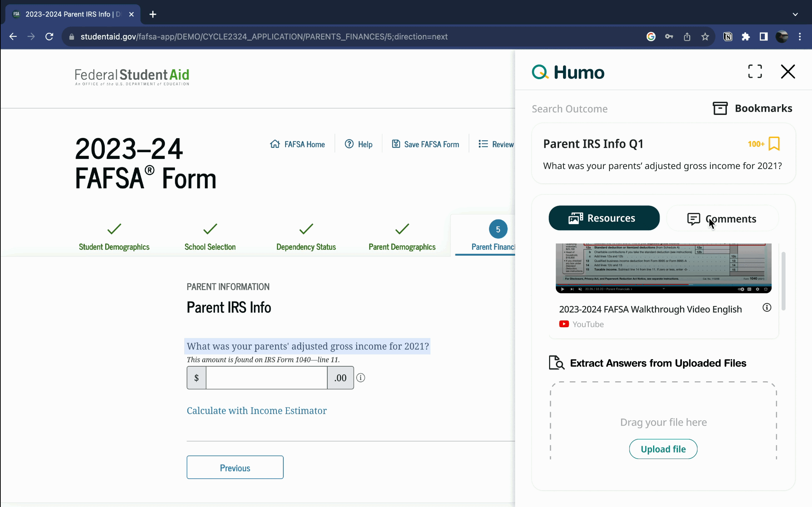
Task: Open the Extensions puzzle icon
Action: coord(746,37)
